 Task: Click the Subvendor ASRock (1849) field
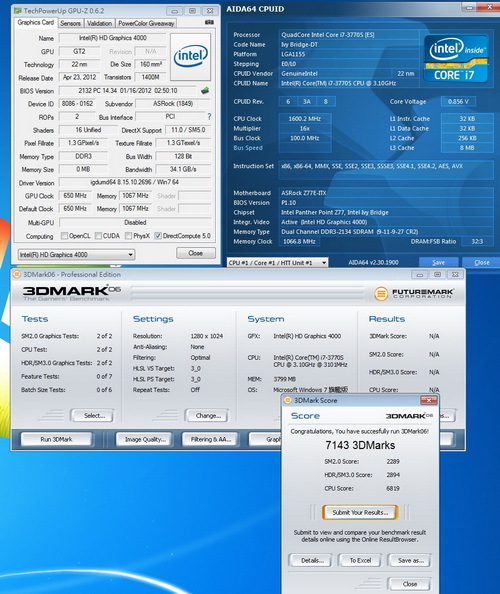173,103
